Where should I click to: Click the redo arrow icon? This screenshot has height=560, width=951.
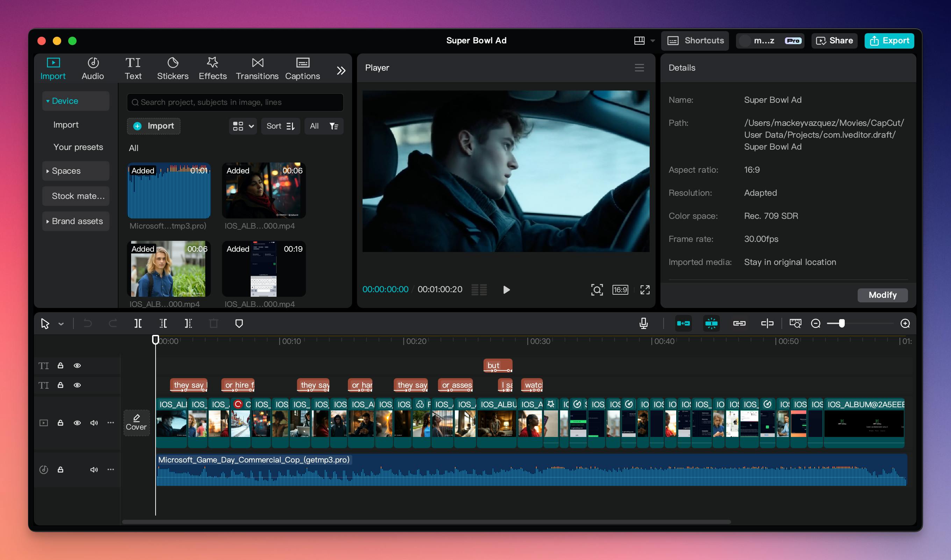(x=113, y=323)
